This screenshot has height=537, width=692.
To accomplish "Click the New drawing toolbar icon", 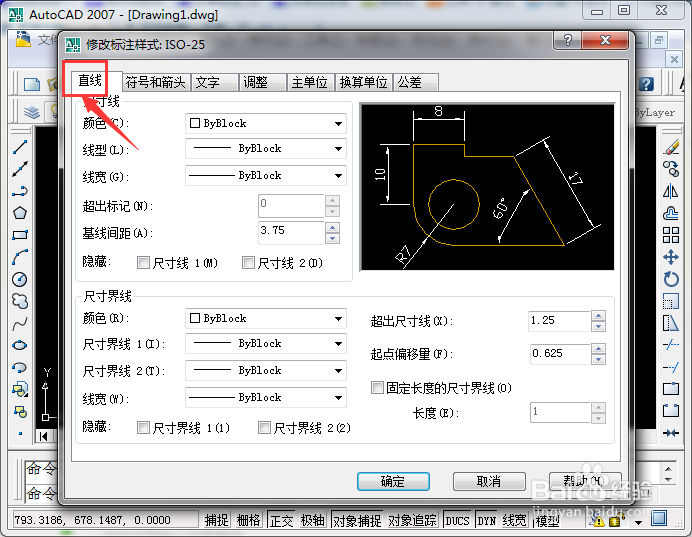I will coord(32,83).
